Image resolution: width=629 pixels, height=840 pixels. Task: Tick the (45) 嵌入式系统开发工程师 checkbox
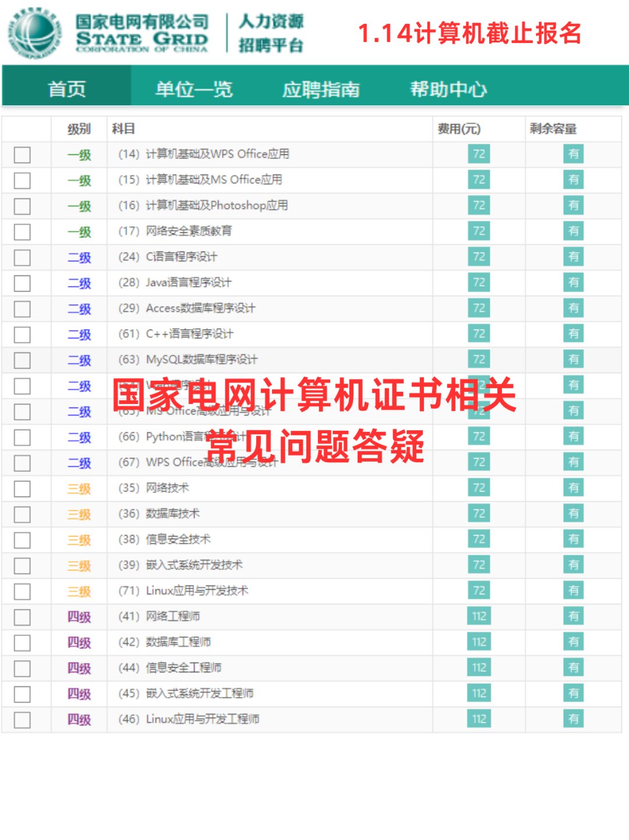click(x=22, y=694)
